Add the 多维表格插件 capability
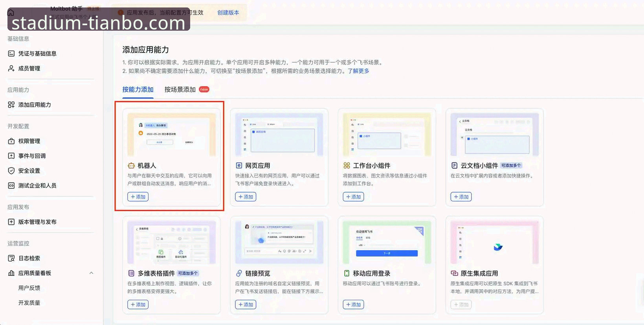The height and width of the screenshot is (325, 644). click(138, 305)
